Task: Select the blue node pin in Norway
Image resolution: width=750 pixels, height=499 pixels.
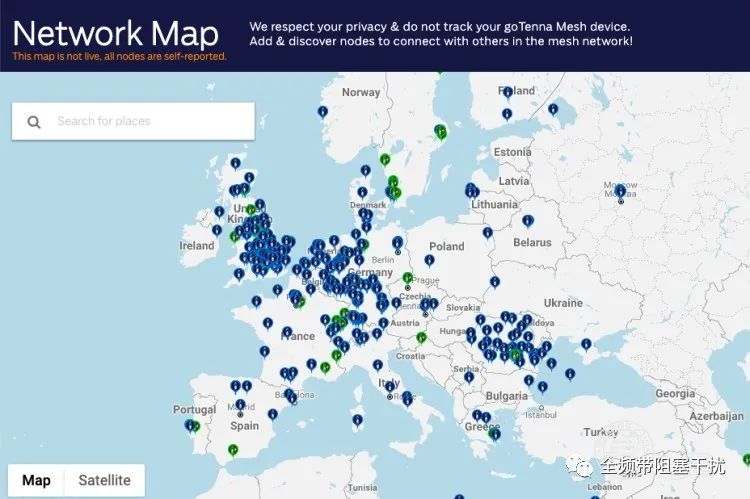Action: point(323,112)
